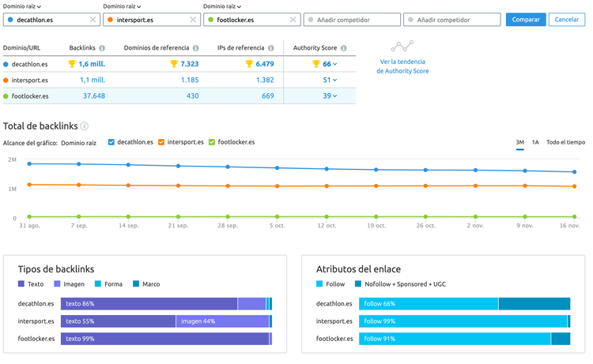Uncheck footlocker.es in the chart legend
Image resolution: width=593 pixels, height=364 pixels.
212,142
